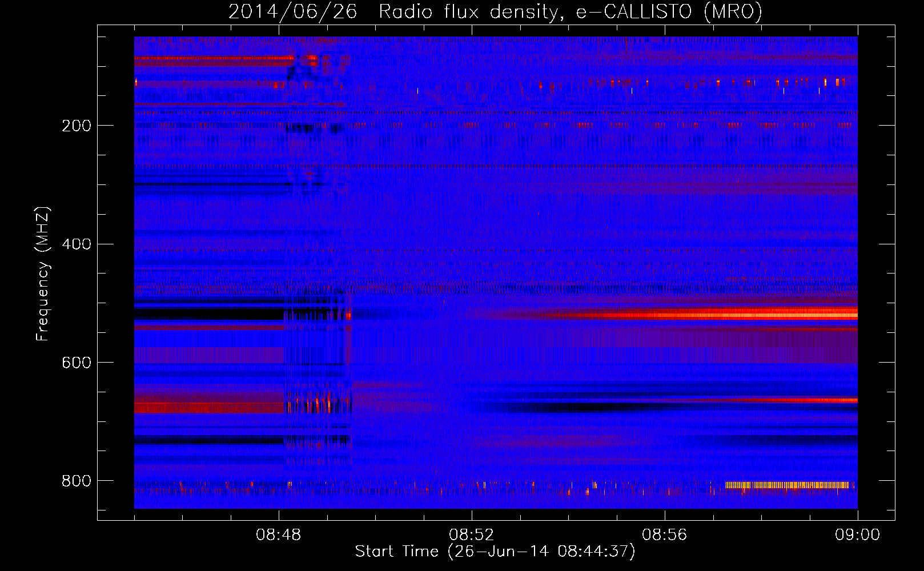
Task: Click the '200' frequency tick label
Action: [77, 126]
